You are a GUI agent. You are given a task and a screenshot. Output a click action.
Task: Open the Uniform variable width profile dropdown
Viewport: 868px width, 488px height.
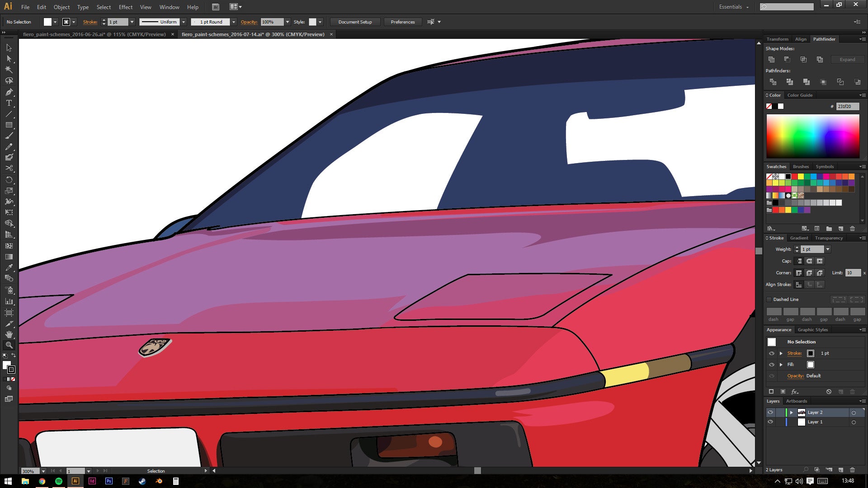[184, 22]
